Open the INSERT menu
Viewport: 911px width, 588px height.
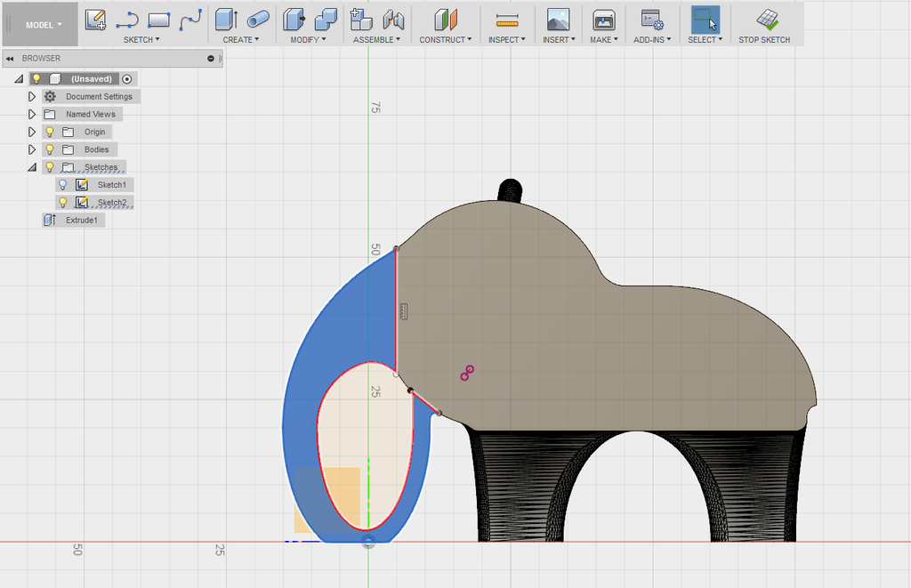pos(559,40)
